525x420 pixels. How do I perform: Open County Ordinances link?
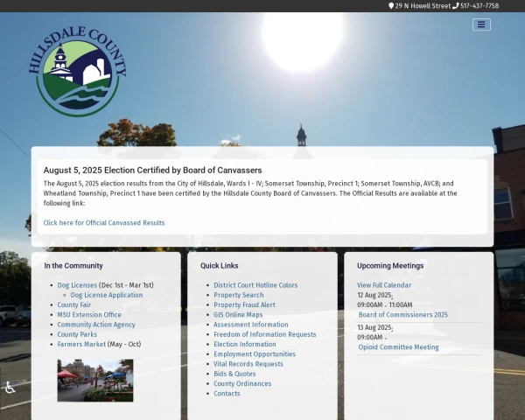(242, 383)
